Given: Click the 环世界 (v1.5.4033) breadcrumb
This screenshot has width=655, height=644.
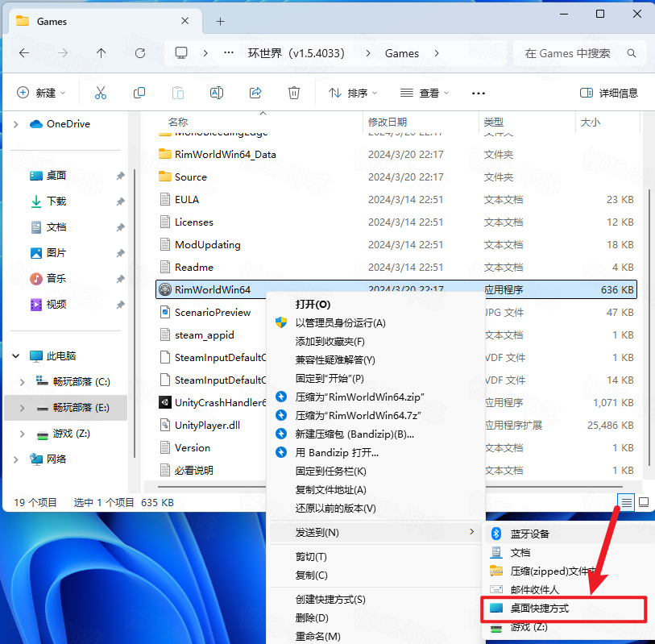Looking at the screenshot, I should point(296,53).
